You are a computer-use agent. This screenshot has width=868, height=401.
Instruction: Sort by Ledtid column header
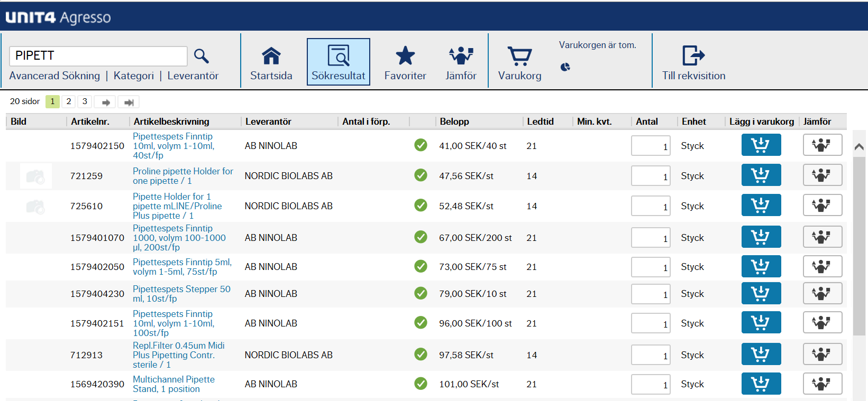click(x=540, y=122)
